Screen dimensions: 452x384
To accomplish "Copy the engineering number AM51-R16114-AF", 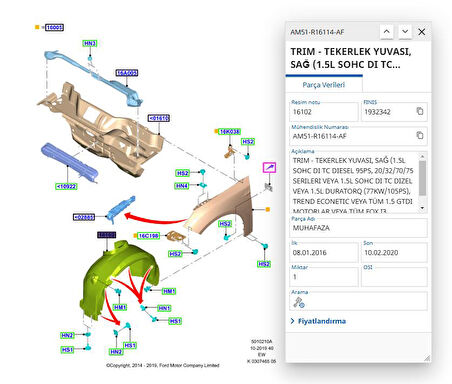I will click(420, 135).
